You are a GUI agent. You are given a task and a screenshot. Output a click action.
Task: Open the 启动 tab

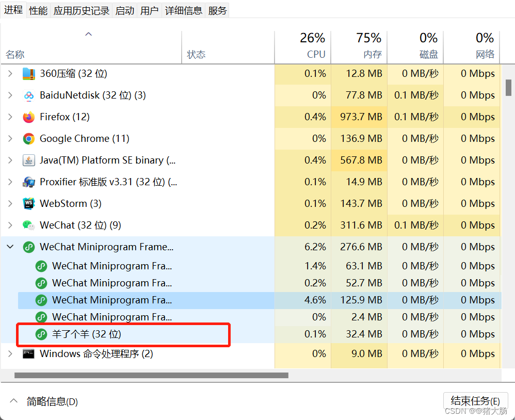coord(125,10)
